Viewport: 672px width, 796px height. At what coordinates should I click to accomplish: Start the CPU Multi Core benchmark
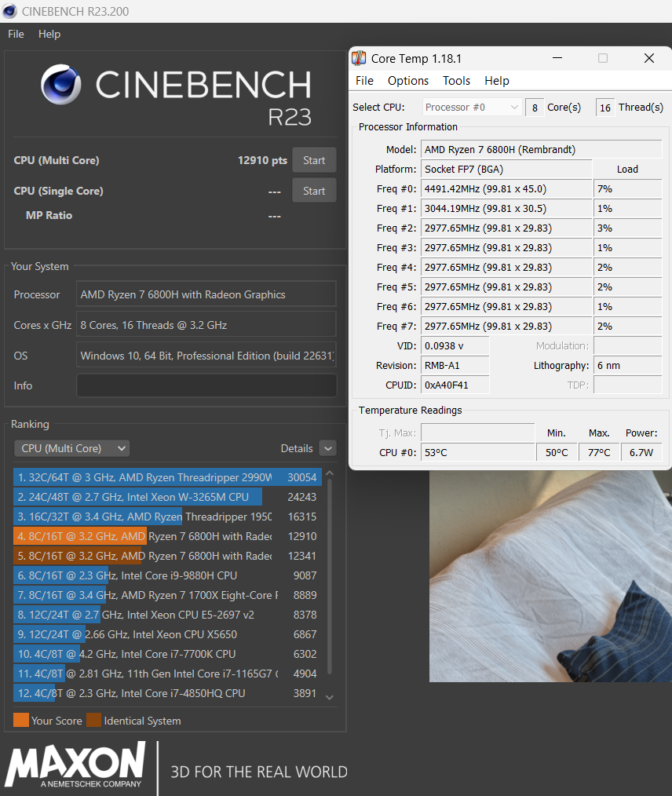[314, 160]
